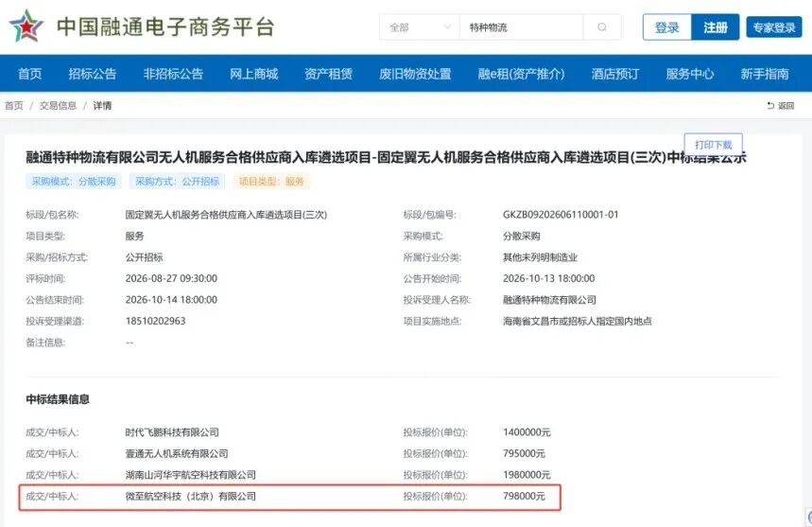Click the 专家登录 button

[x=773, y=27]
